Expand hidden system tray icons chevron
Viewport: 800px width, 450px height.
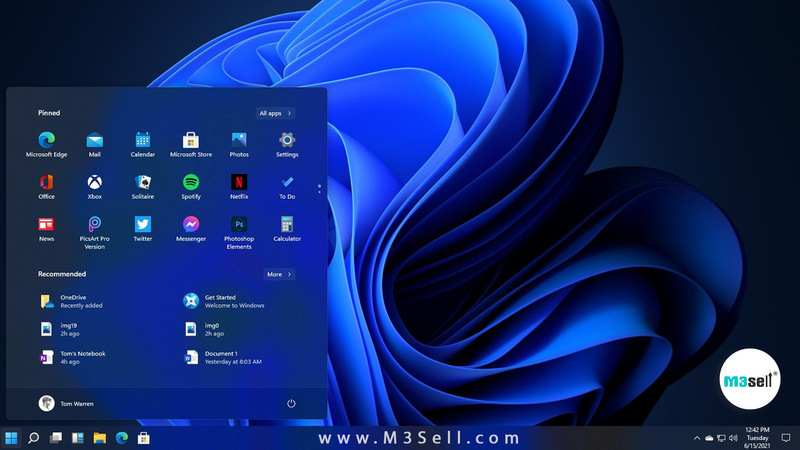click(697, 438)
